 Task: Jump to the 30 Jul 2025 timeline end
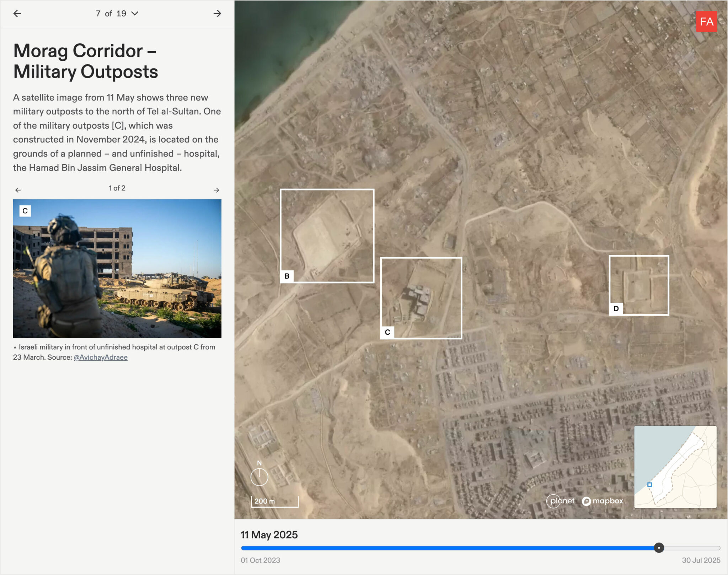701,560
